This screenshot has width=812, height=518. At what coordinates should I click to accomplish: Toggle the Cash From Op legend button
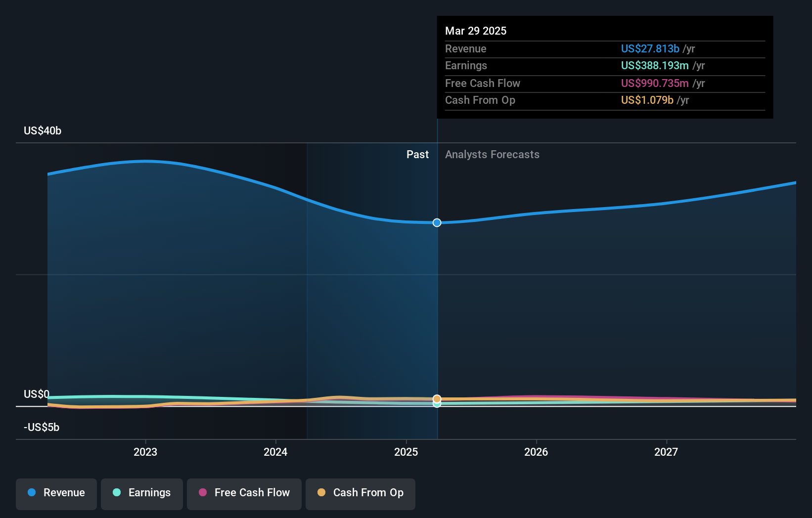click(361, 494)
